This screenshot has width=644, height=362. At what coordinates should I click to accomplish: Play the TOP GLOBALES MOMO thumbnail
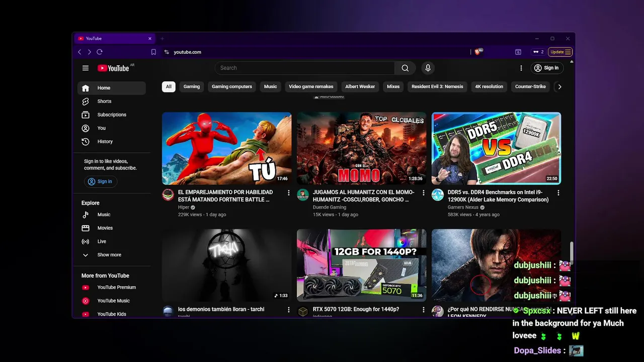tap(361, 148)
